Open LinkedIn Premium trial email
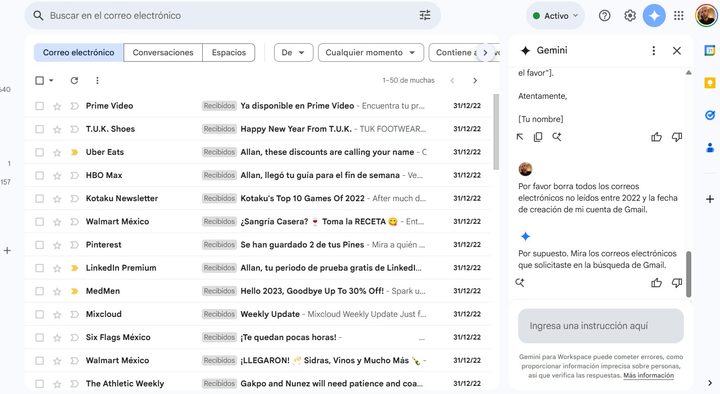Screen dimensions: 720x394 257,268
